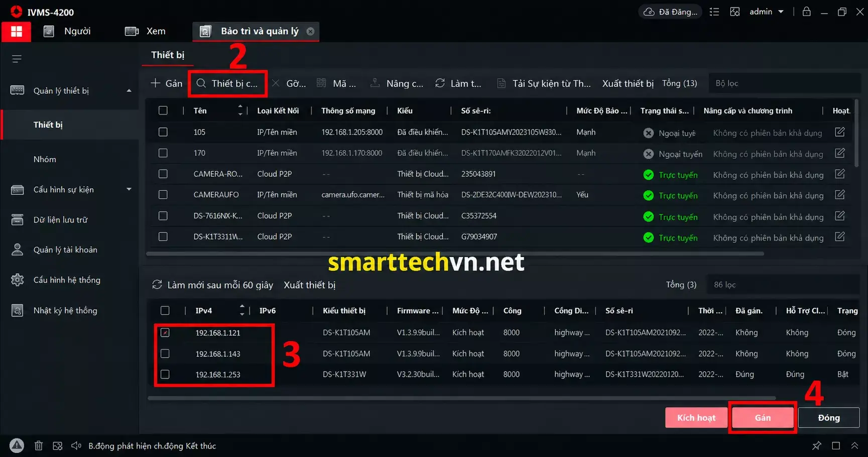
Task: Edit device 170 with its pencil icon
Action: [x=840, y=153]
